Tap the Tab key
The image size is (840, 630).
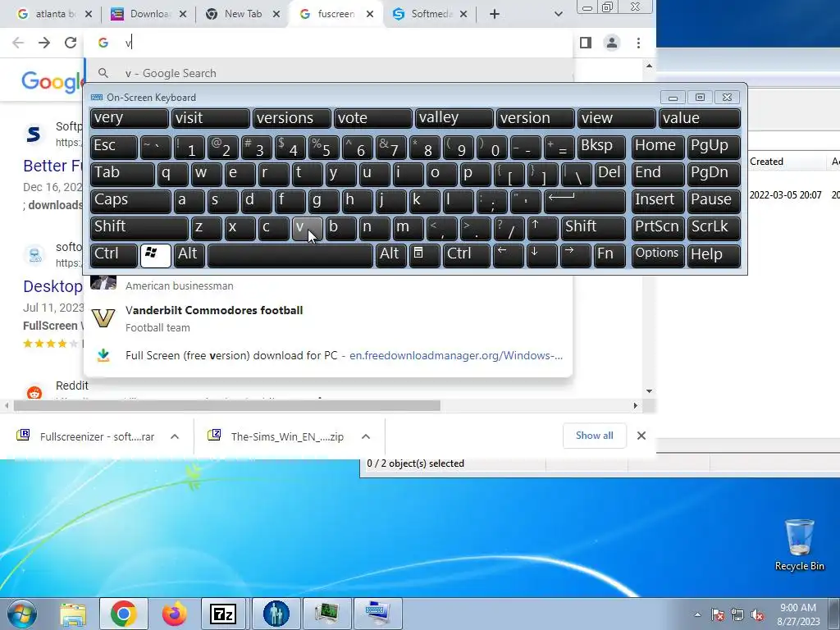coord(122,174)
